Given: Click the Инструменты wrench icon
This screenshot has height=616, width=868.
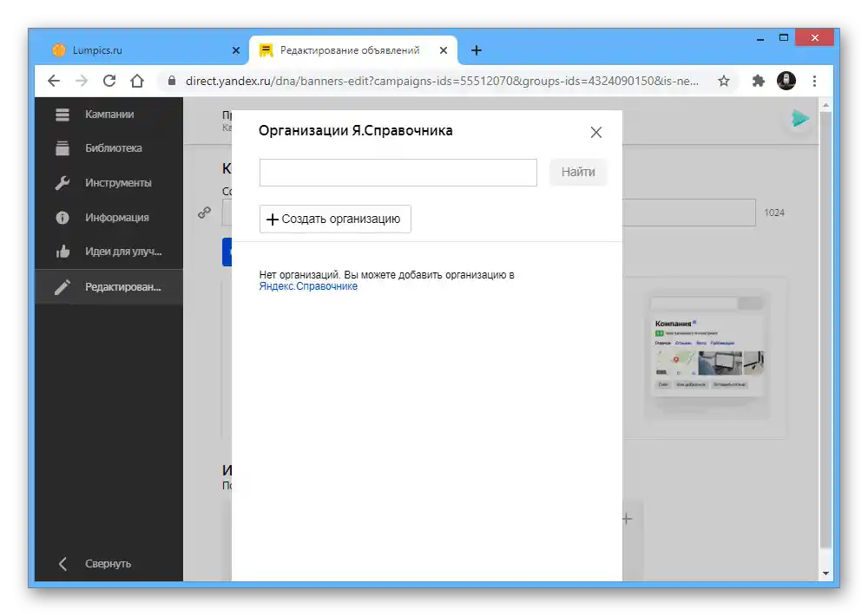Looking at the screenshot, I should pyautogui.click(x=62, y=183).
